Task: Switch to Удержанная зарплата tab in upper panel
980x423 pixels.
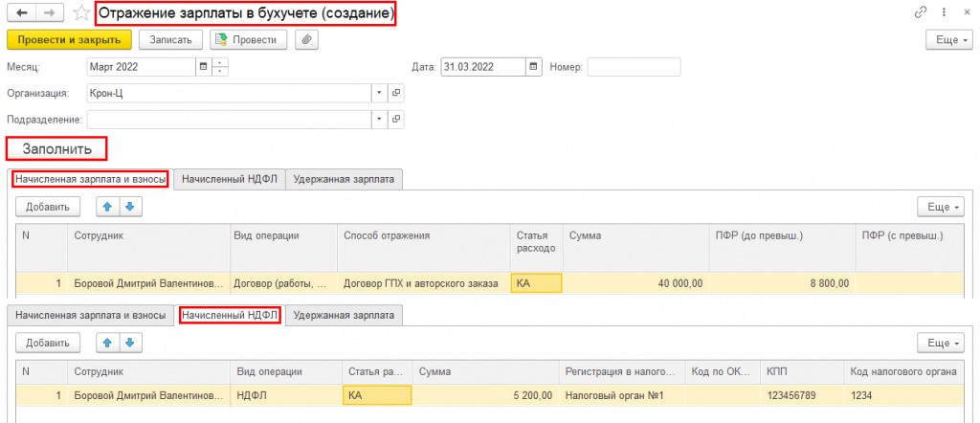Action: pyautogui.click(x=345, y=179)
